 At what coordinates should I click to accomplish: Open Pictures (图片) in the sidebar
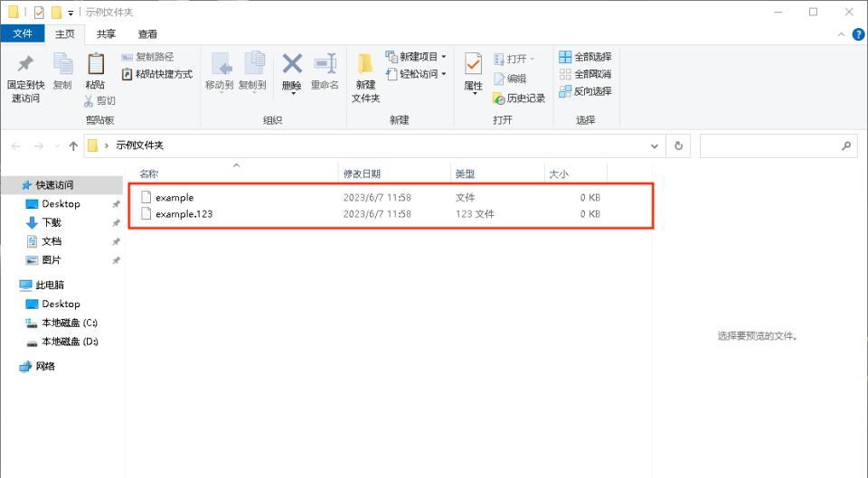(x=52, y=260)
